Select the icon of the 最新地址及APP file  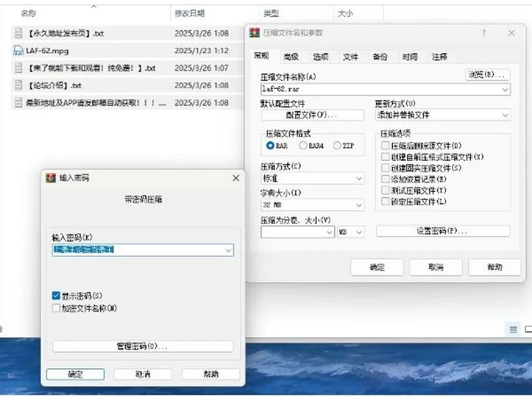19,103
